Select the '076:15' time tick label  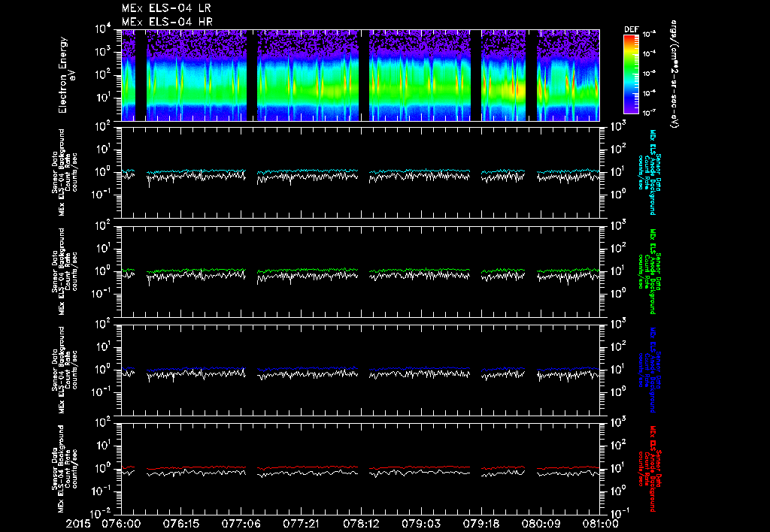pyautogui.click(x=180, y=524)
